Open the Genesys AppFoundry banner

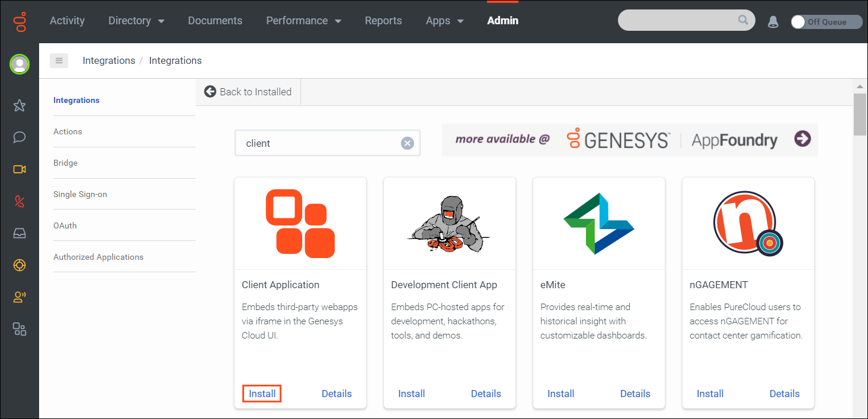(x=630, y=140)
